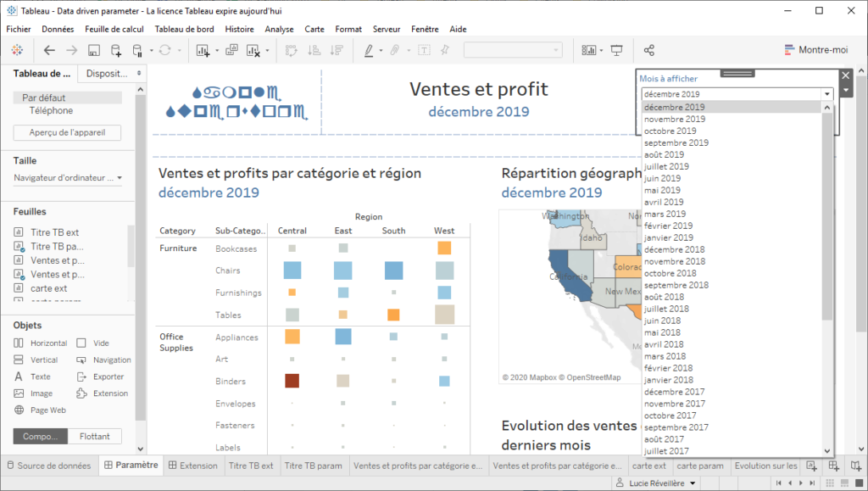868x491 pixels.
Task: Select the Par défaut device layout
Action: point(68,98)
